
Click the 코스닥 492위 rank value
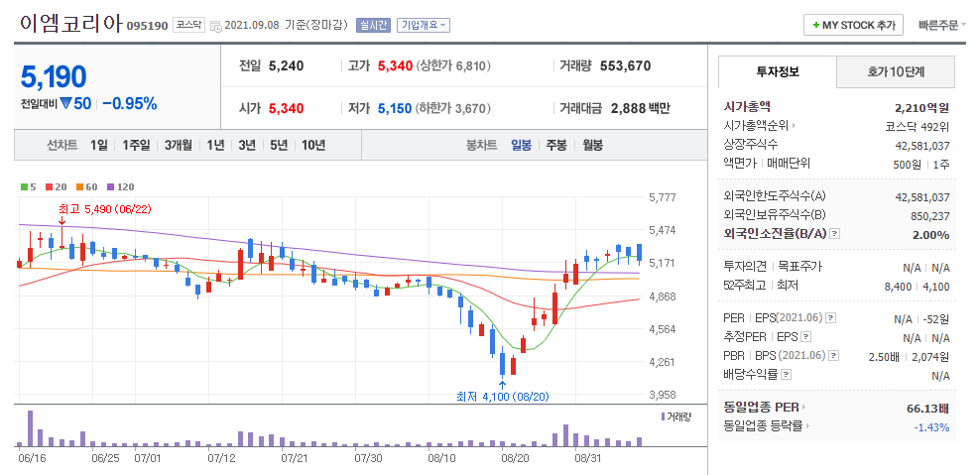pyautogui.click(x=917, y=127)
